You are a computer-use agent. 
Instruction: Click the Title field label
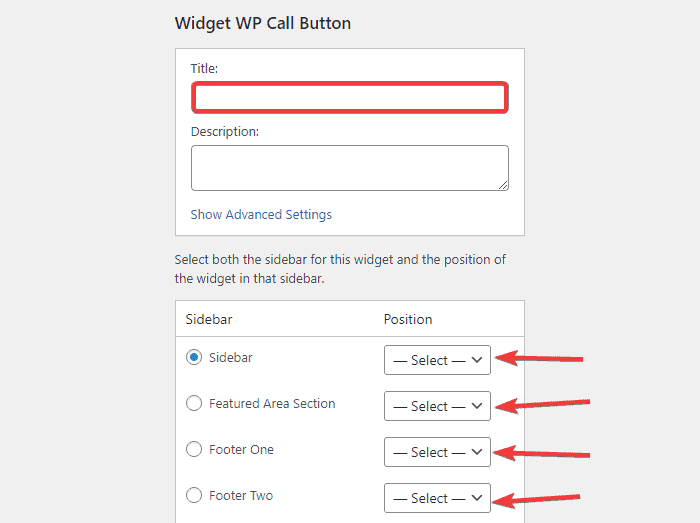[204, 68]
